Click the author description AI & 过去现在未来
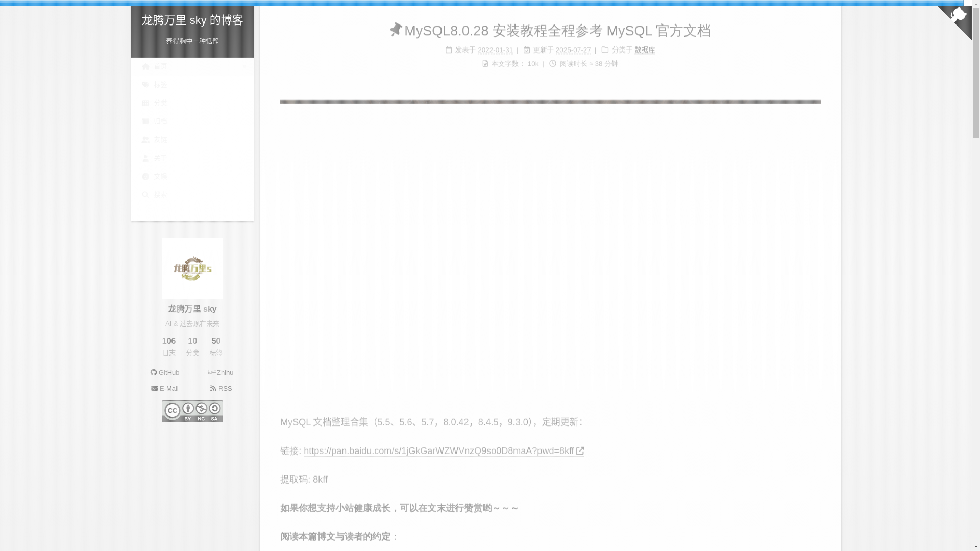 click(x=192, y=324)
